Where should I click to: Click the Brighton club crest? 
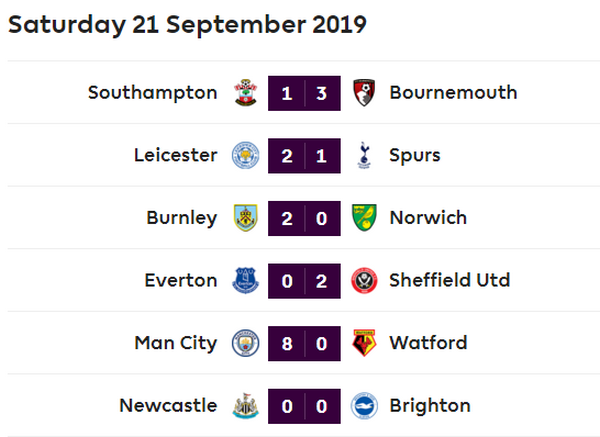pyautogui.click(x=364, y=405)
